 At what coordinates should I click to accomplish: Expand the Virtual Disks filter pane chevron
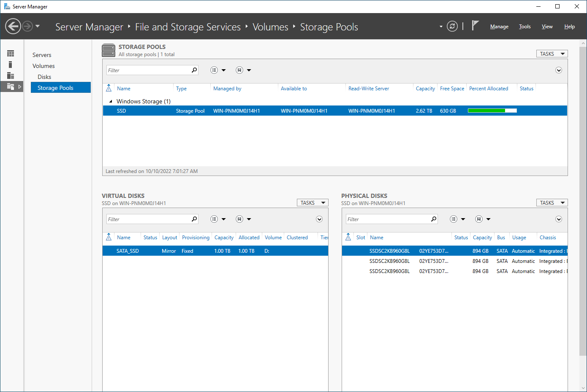pos(319,219)
